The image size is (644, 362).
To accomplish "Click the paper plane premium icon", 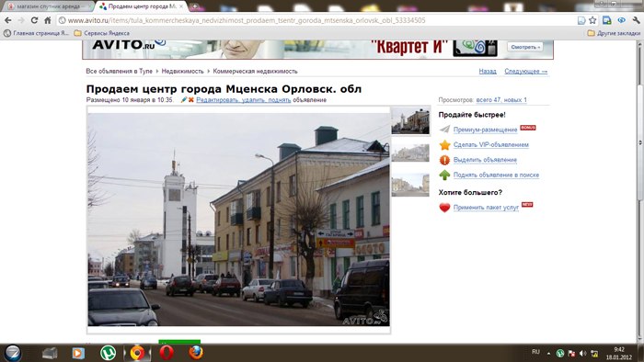I will coord(444,130).
